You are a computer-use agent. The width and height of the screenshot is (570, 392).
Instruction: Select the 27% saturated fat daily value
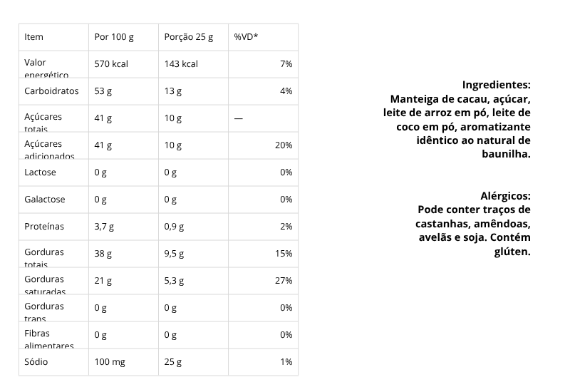click(x=284, y=281)
